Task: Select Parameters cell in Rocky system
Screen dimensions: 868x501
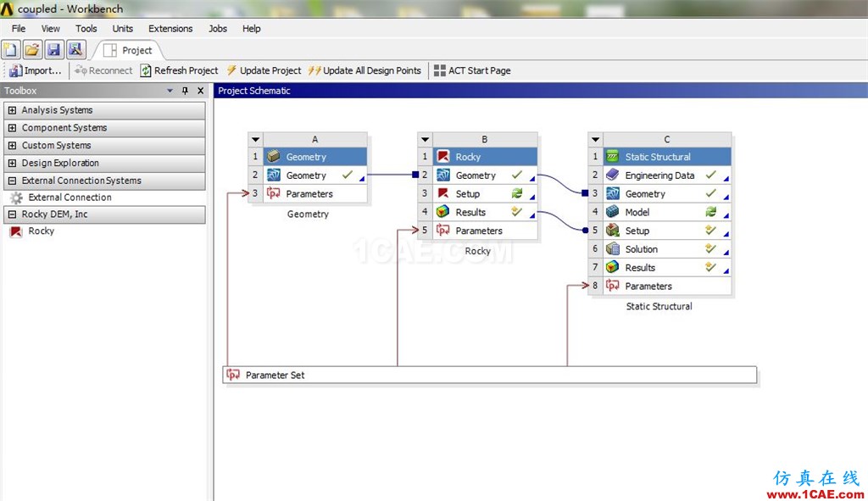Action: pos(485,231)
